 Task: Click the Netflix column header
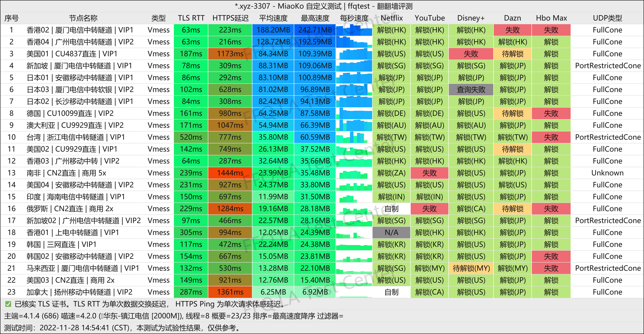391,18
